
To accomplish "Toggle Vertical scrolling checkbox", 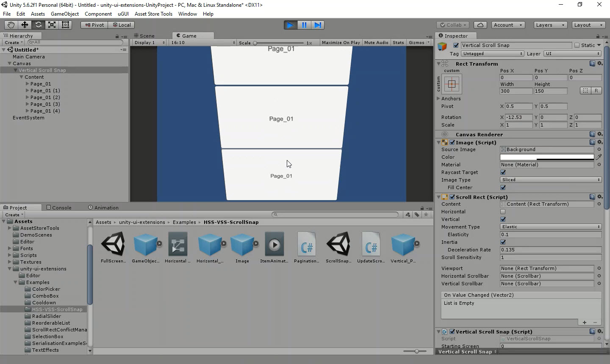I will (x=503, y=219).
